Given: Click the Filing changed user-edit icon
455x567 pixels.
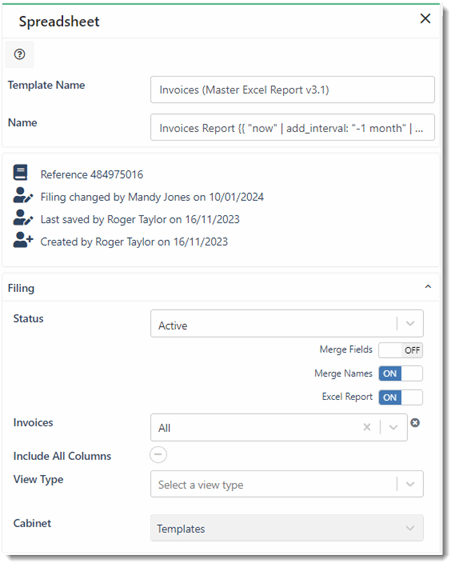Looking at the screenshot, I should tap(23, 195).
